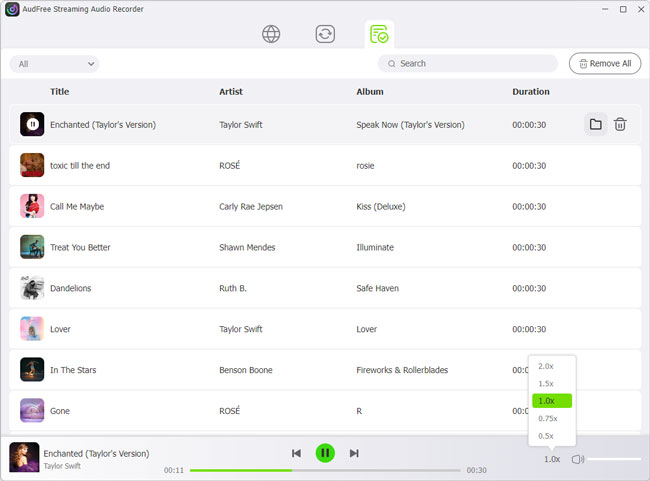Pause playback with the green button
Screen dimensions: 650x481
tap(325, 453)
